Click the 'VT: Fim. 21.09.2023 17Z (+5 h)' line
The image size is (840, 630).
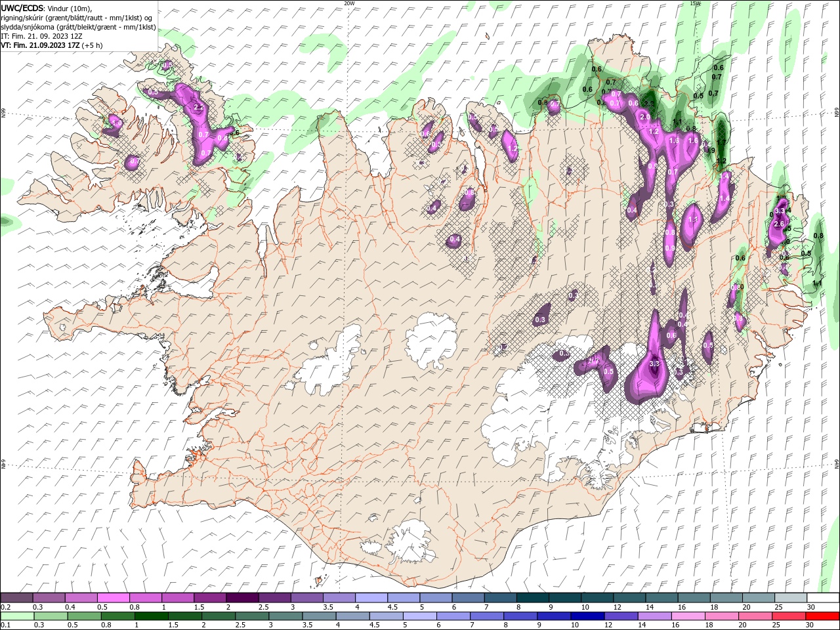pos(52,45)
